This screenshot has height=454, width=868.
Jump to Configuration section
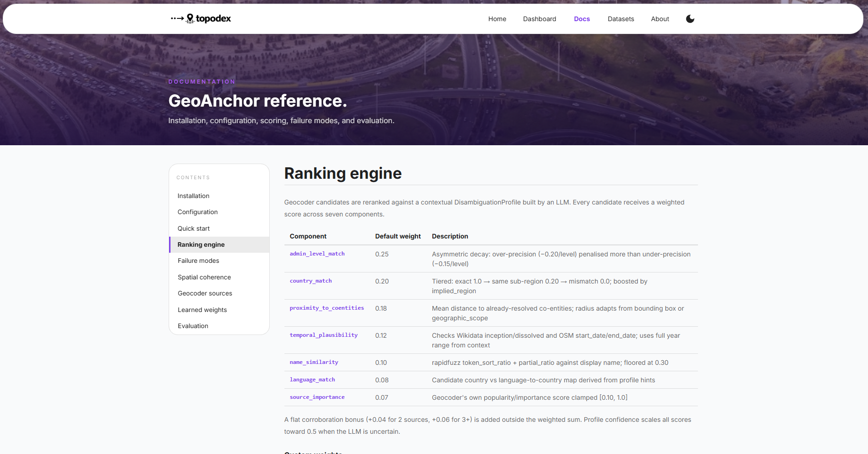pos(219,212)
